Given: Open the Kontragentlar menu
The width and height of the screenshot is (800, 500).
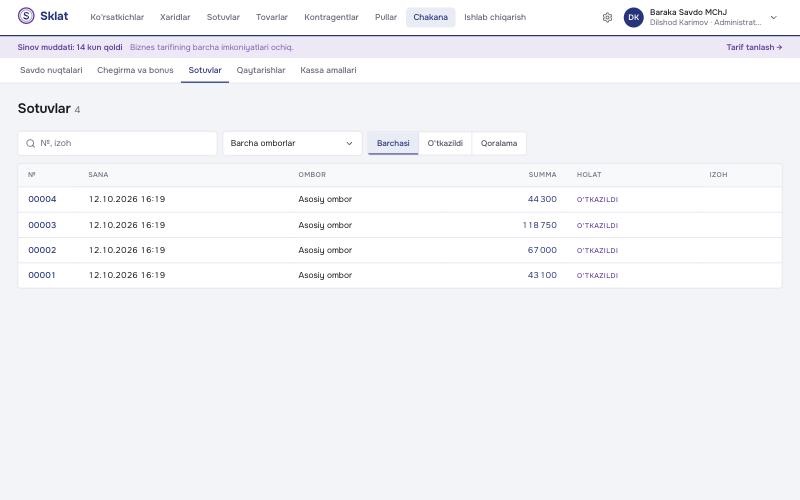Looking at the screenshot, I should pos(331,17).
